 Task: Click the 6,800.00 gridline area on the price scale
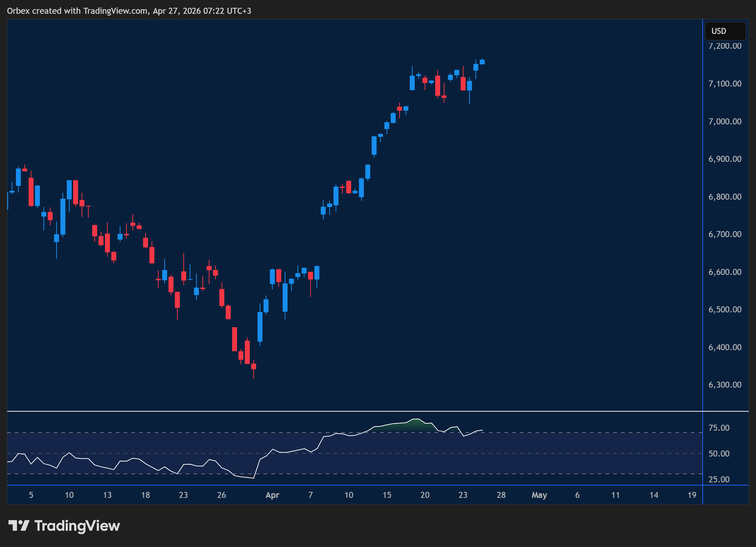tap(725, 196)
